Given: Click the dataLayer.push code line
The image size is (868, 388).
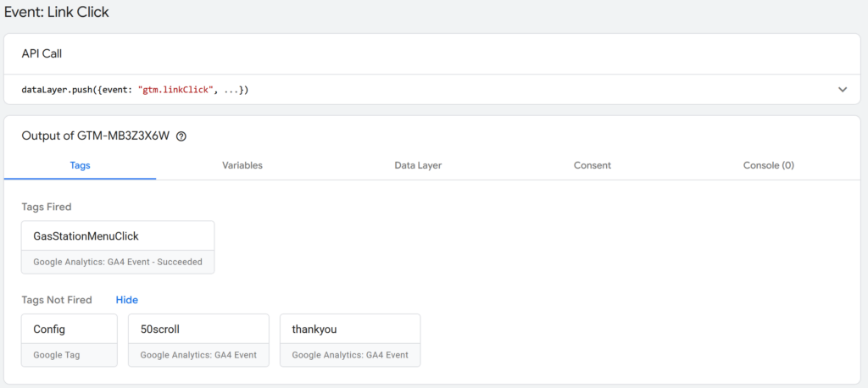Looking at the screenshot, I should pyautogui.click(x=135, y=89).
